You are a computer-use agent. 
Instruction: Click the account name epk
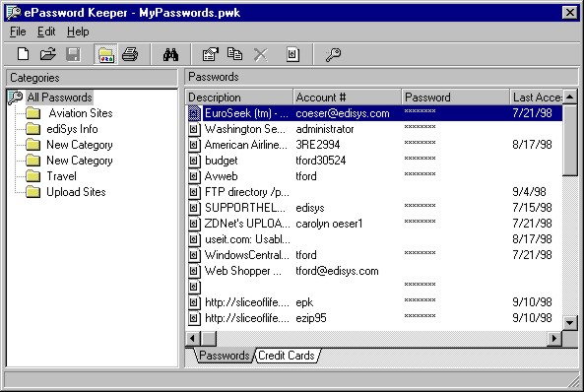coord(304,302)
